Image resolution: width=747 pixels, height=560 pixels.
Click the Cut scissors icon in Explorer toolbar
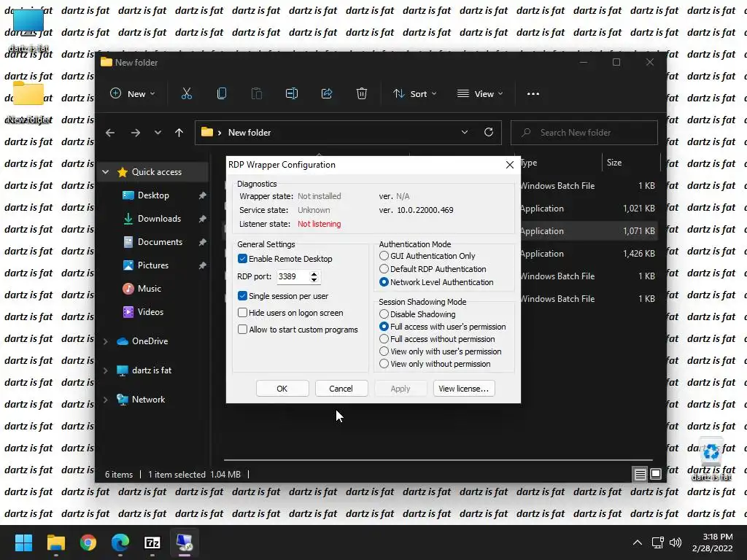pos(186,94)
